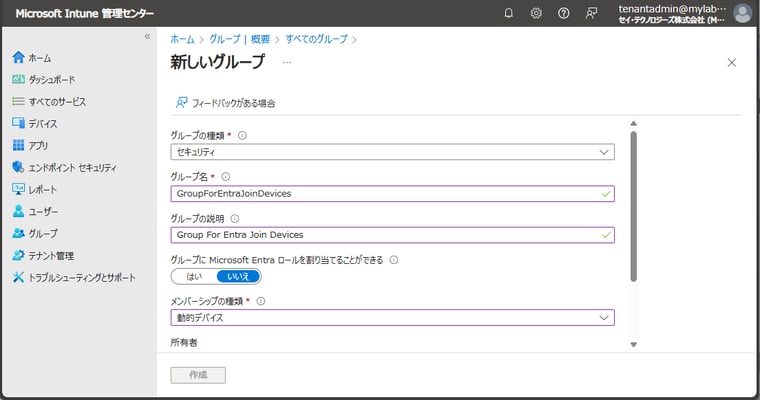Go to エンドポイント セキュリティ in sidebar
The image size is (760, 400).
point(73,167)
